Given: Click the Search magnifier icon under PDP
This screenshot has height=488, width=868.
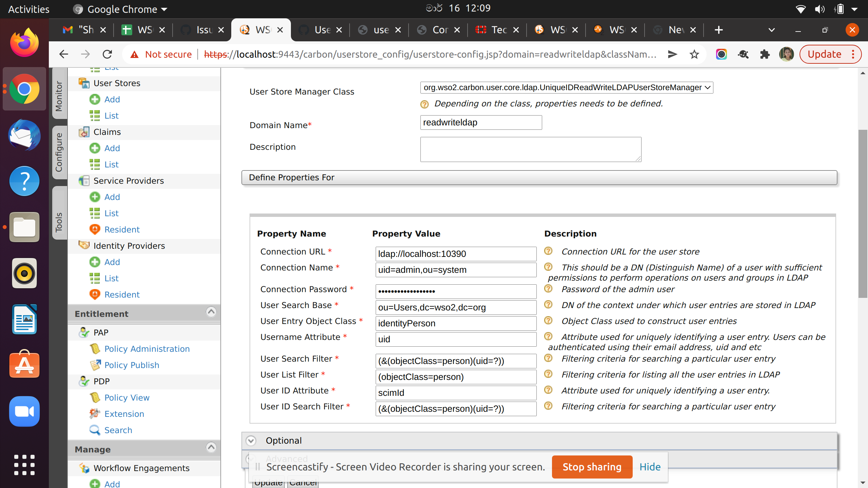Looking at the screenshot, I should 95,430.
